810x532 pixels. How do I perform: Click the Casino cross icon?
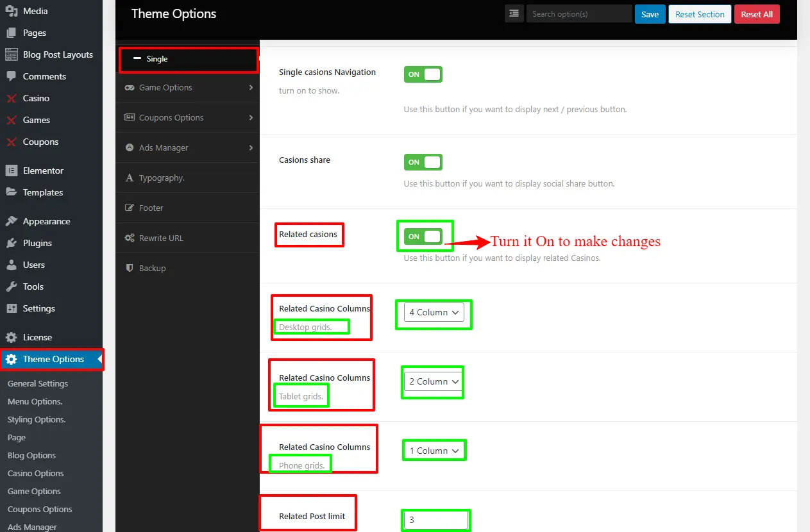tap(12, 98)
